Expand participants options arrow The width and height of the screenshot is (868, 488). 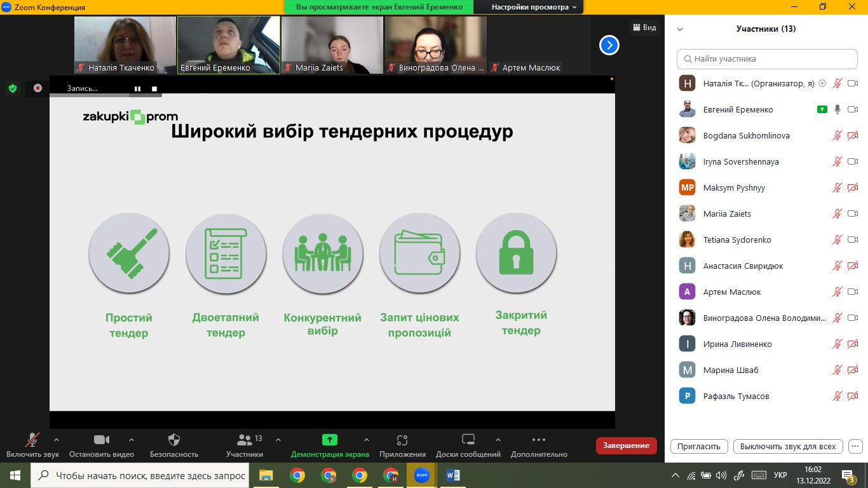(278, 440)
